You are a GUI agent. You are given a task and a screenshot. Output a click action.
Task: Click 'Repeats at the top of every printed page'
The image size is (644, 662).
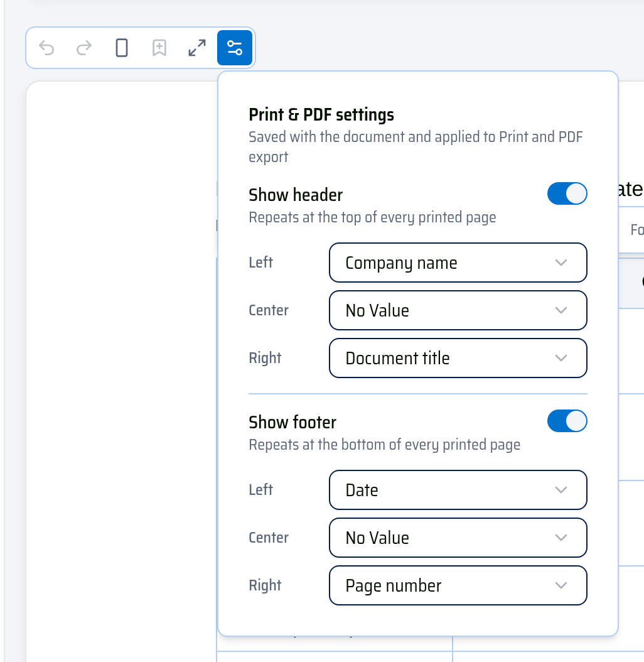(x=372, y=217)
